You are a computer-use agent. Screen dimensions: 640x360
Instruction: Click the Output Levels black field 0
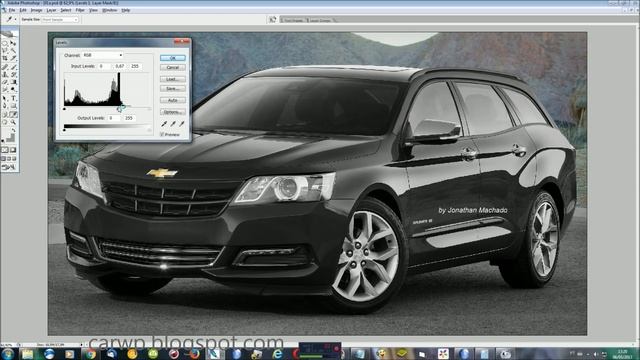(114, 118)
